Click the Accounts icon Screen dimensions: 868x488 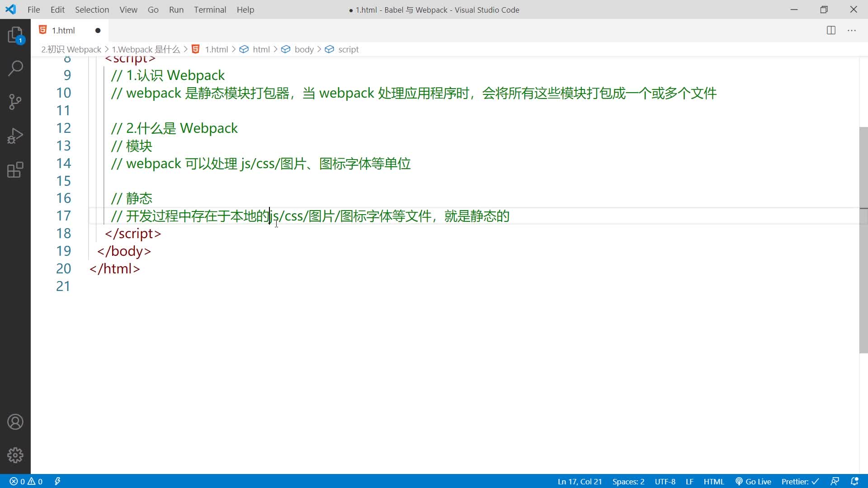click(x=15, y=422)
